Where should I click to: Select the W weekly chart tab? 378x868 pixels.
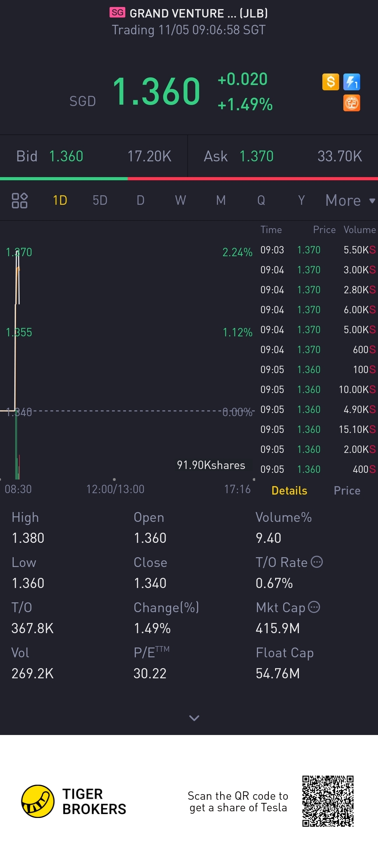[180, 201]
